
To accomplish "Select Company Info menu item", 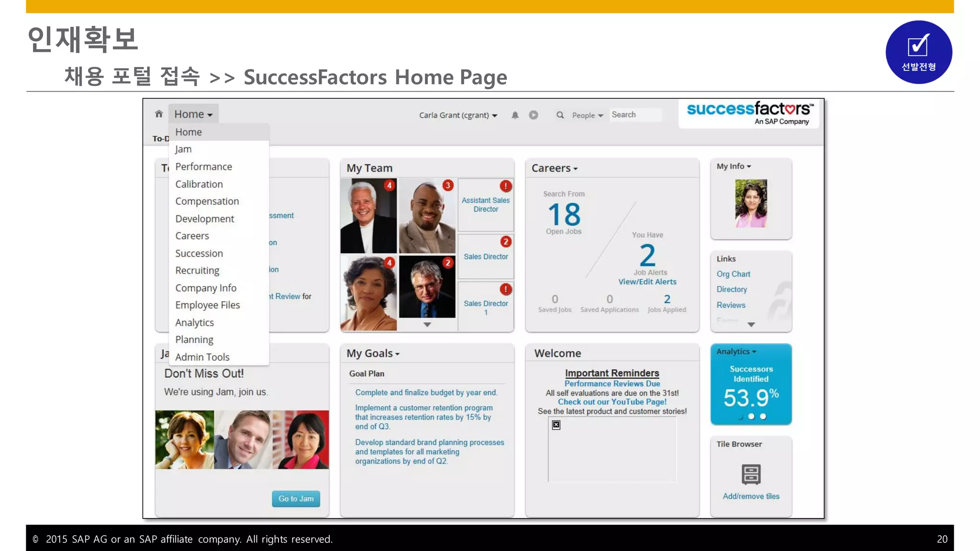I will 219,288.
